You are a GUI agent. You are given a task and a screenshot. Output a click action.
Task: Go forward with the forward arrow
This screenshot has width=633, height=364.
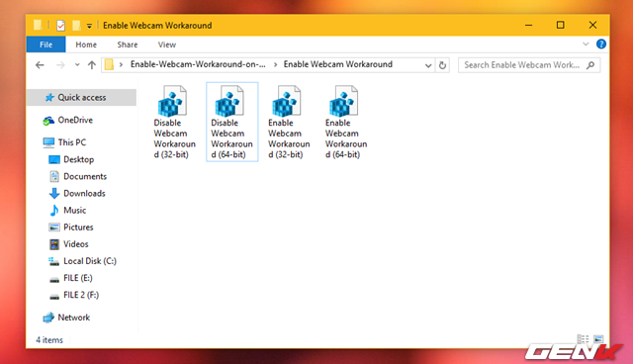tap(60, 65)
